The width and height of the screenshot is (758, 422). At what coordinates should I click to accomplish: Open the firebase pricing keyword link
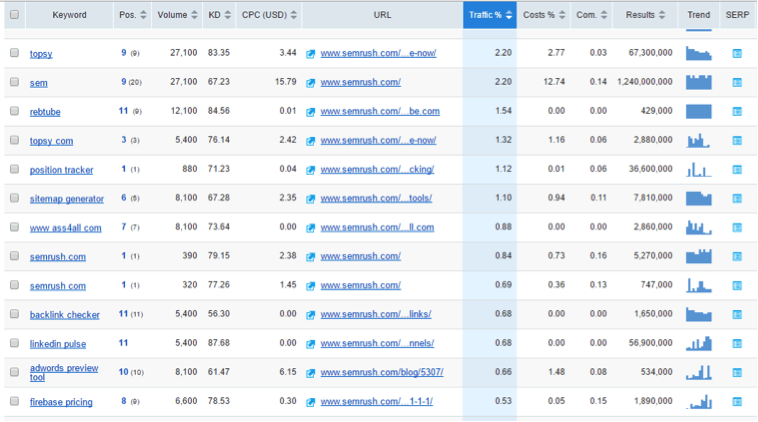tap(61, 402)
